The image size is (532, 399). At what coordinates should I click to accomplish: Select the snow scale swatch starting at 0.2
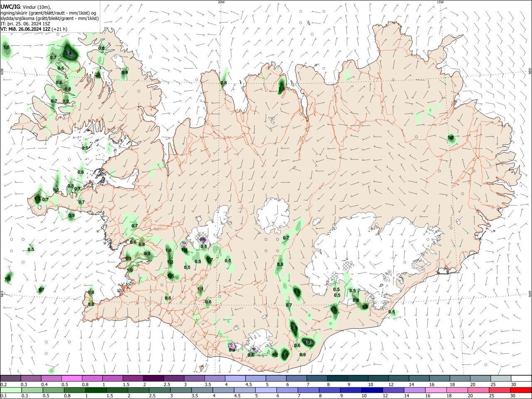point(11,378)
